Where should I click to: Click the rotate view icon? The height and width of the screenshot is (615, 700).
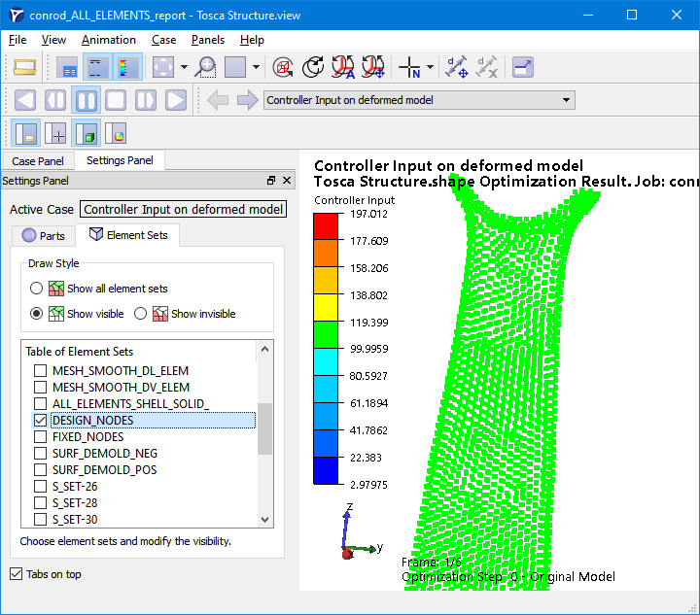313,67
